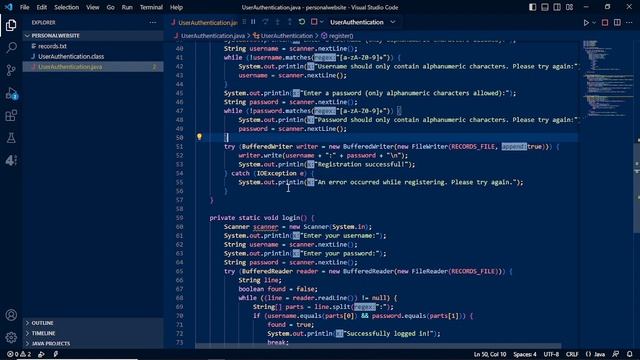
Task: Change line ending via CRLF
Action: pyautogui.click(x=572, y=354)
